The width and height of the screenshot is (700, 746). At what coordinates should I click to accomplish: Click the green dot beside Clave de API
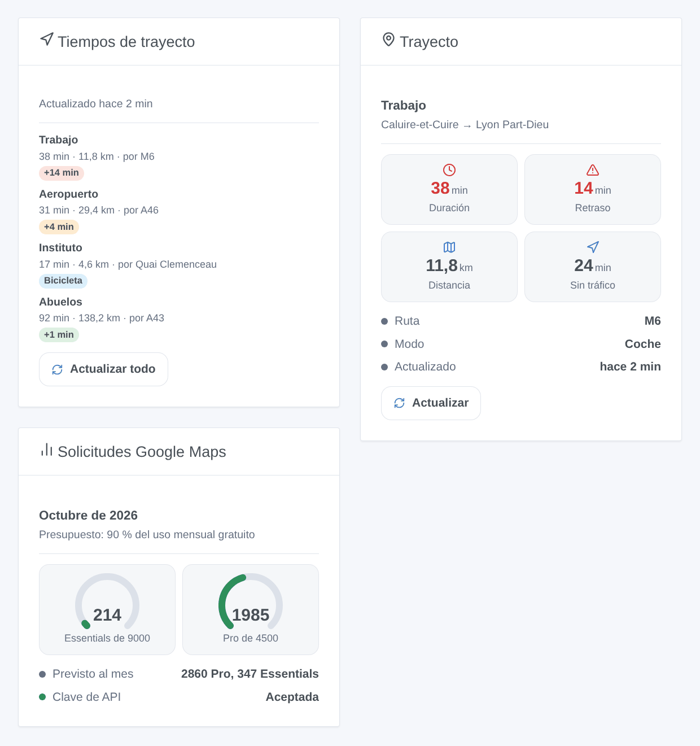[42, 697]
